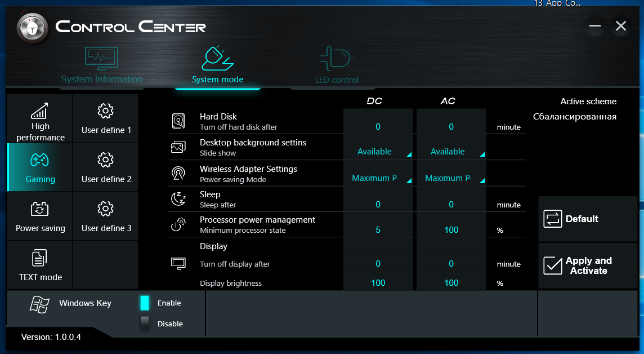Click the Apply and Activate checkmark icon
This screenshot has width=644, height=354.
552,265
